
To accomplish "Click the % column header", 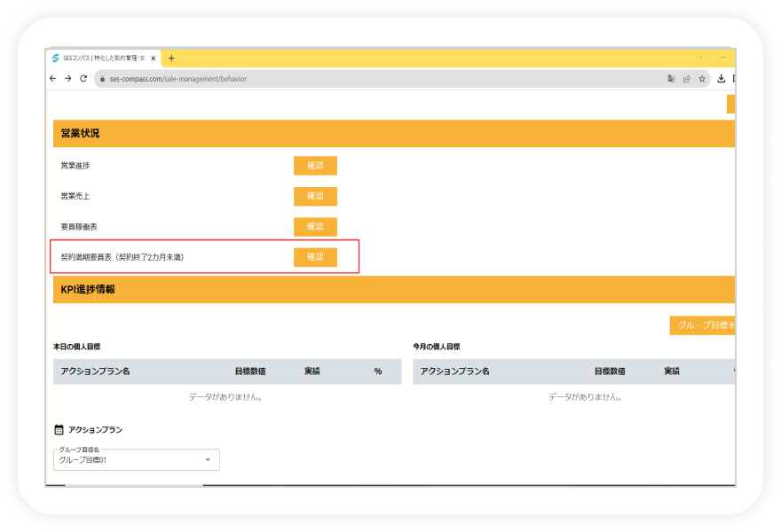I will click(x=378, y=372).
